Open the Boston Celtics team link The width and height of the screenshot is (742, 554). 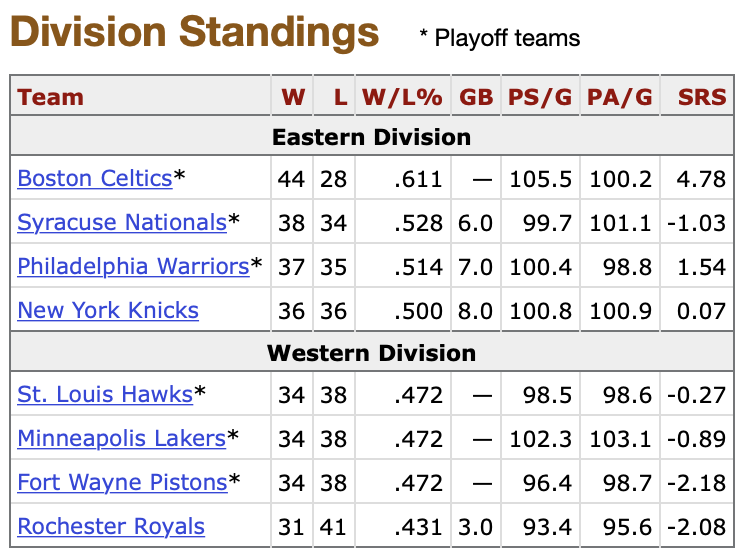tap(95, 179)
